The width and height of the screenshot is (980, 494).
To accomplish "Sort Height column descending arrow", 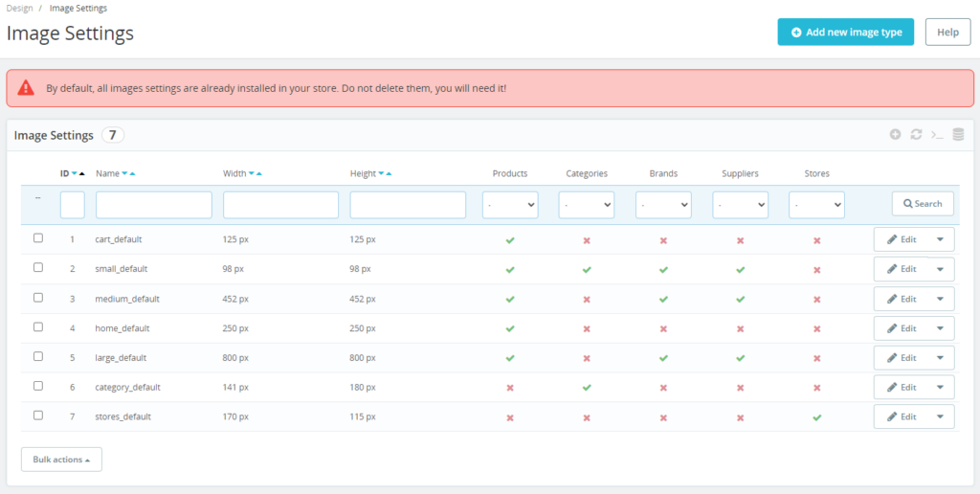I will tap(381, 174).
